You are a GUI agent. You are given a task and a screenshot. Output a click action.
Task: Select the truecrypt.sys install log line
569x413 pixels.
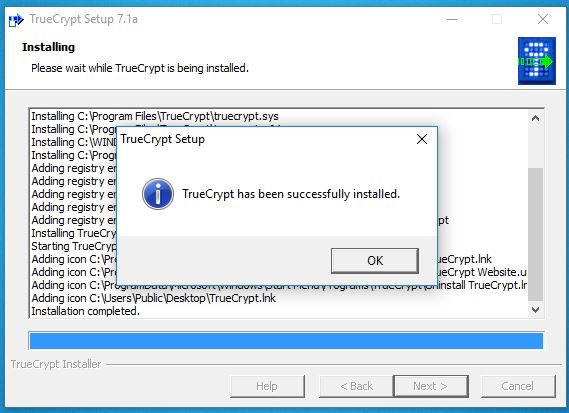click(155, 116)
